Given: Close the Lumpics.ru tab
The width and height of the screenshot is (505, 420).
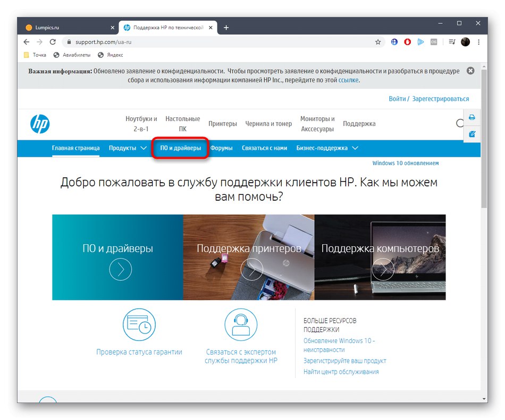Looking at the screenshot, I should 112,28.
